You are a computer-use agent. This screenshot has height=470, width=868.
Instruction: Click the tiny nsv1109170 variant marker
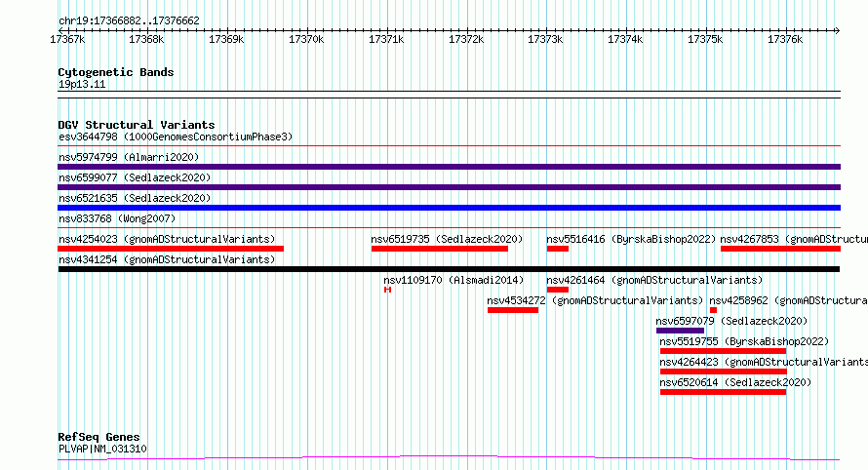(387, 290)
